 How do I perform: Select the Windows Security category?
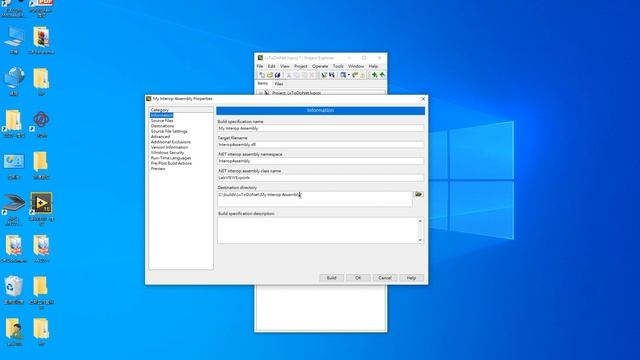167,153
